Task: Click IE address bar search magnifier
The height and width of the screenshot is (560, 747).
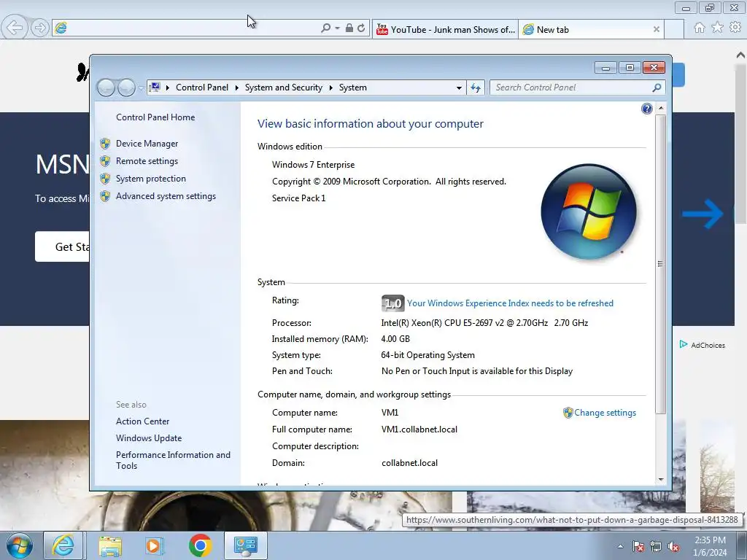Action: [x=326, y=28]
